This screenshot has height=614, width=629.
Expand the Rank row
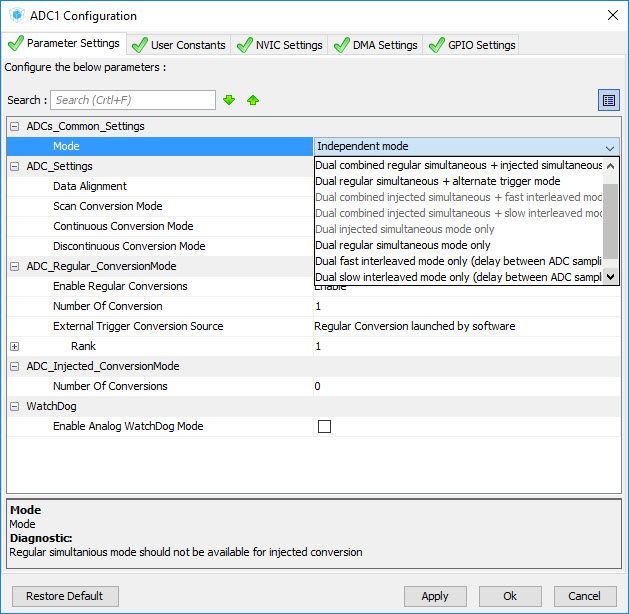tap(14, 347)
